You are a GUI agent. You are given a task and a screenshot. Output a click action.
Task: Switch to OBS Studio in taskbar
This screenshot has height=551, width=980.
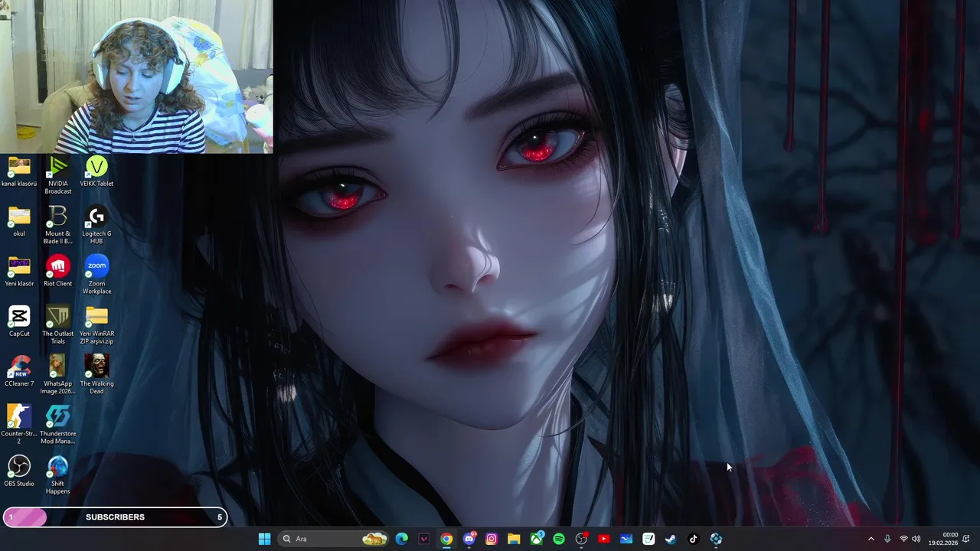pyautogui.click(x=581, y=539)
